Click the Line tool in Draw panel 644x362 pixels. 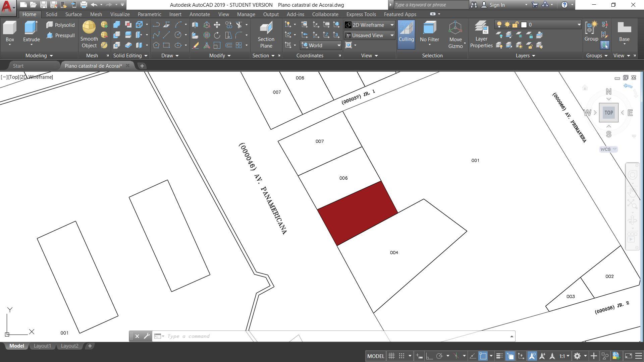click(166, 35)
